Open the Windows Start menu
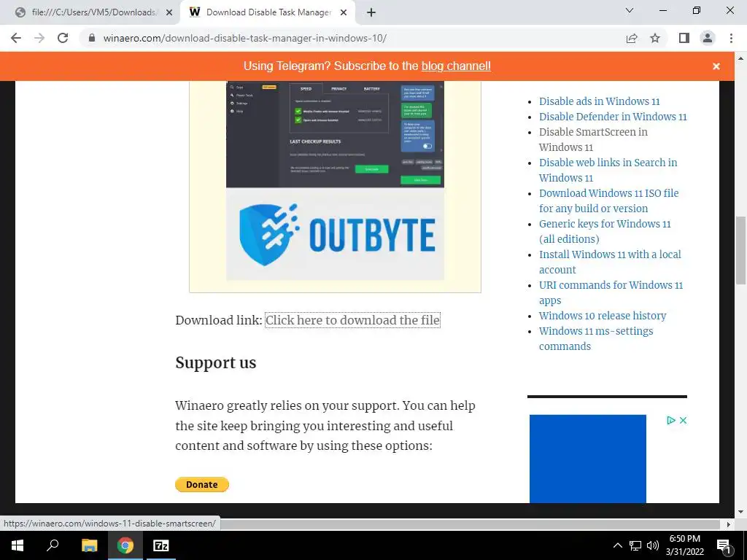The width and height of the screenshot is (747, 560). click(18, 545)
